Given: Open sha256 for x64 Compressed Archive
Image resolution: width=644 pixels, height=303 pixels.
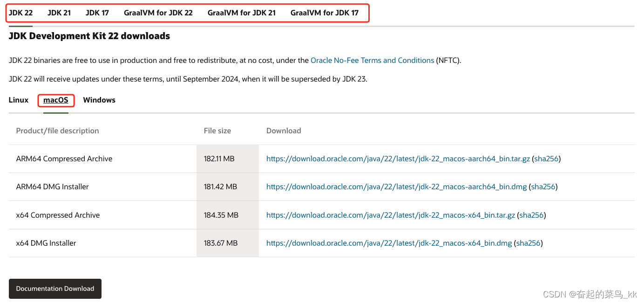Looking at the screenshot, I should 532,215.
